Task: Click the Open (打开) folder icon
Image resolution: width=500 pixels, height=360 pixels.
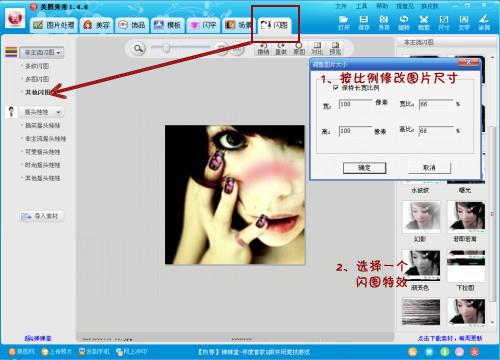Action: click(x=343, y=19)
